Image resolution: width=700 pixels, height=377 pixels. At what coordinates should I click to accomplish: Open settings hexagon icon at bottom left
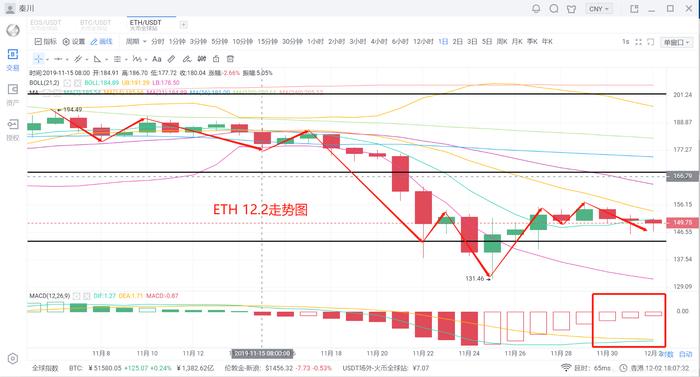12,358
